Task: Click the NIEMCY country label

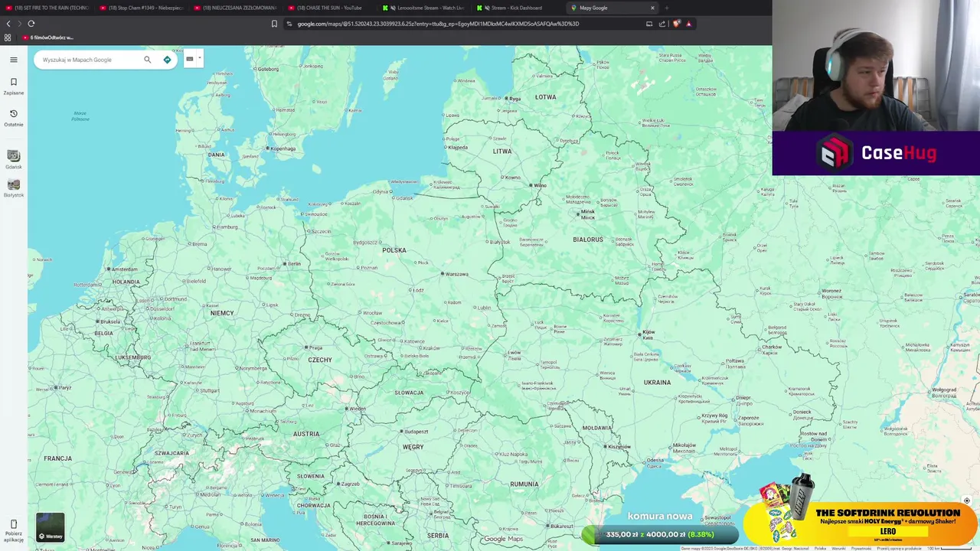Action: click(x=222, y=313)
